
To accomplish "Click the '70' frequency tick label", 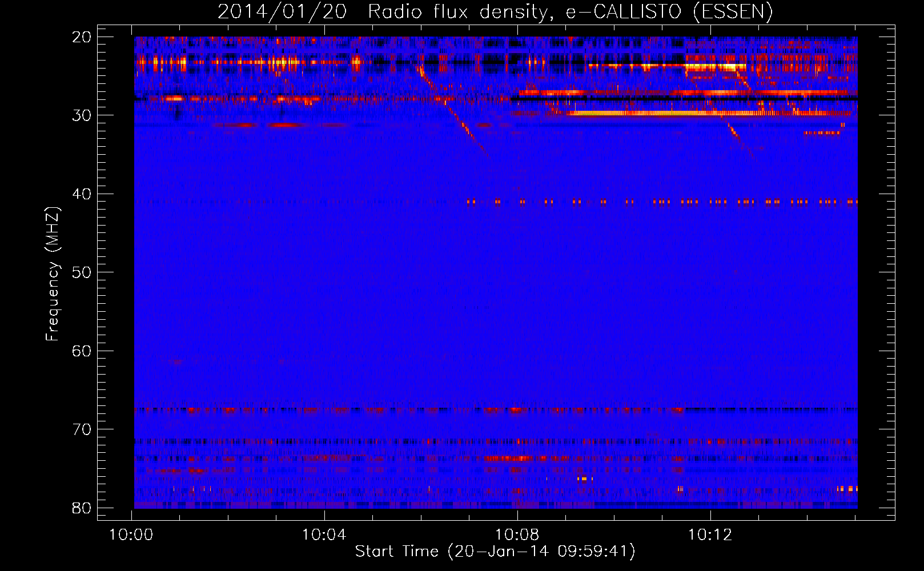I will coord(82,429).
